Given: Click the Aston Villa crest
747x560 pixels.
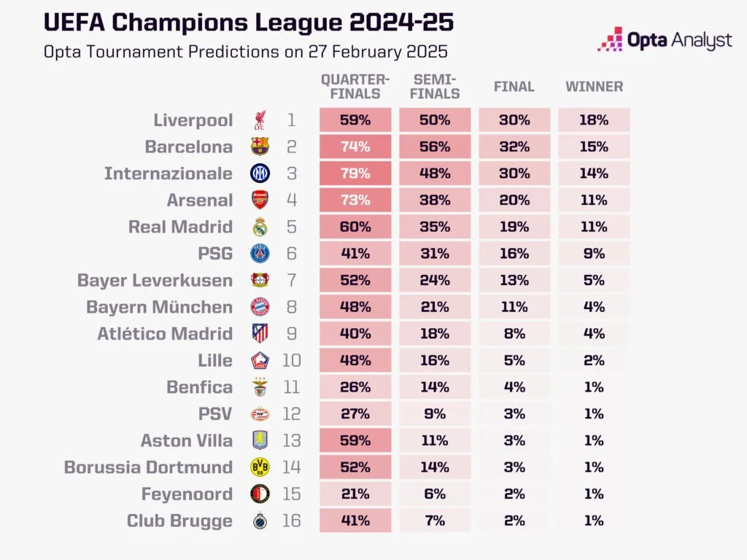Looking at the screenshot, I should (260, 440).
